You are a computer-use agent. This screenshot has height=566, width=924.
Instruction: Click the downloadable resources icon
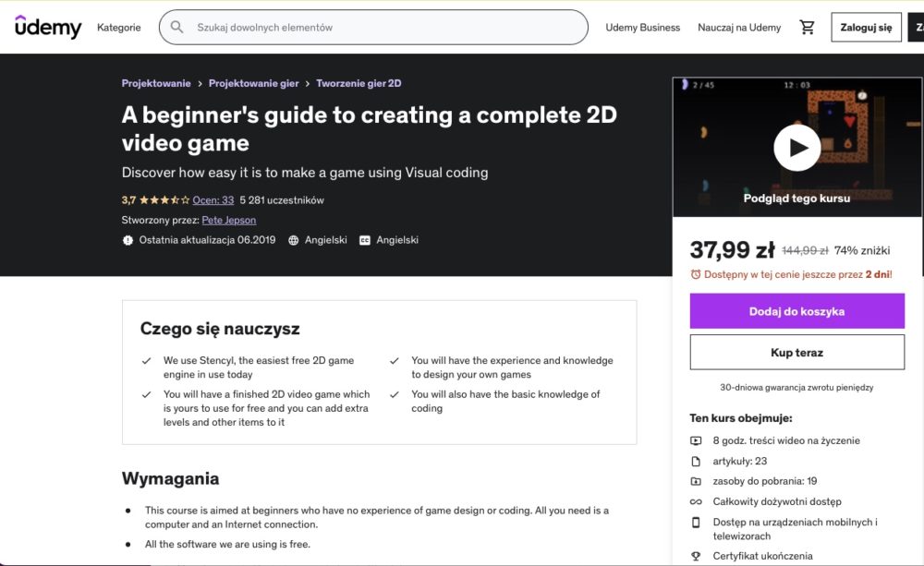(x=696, y=481)
